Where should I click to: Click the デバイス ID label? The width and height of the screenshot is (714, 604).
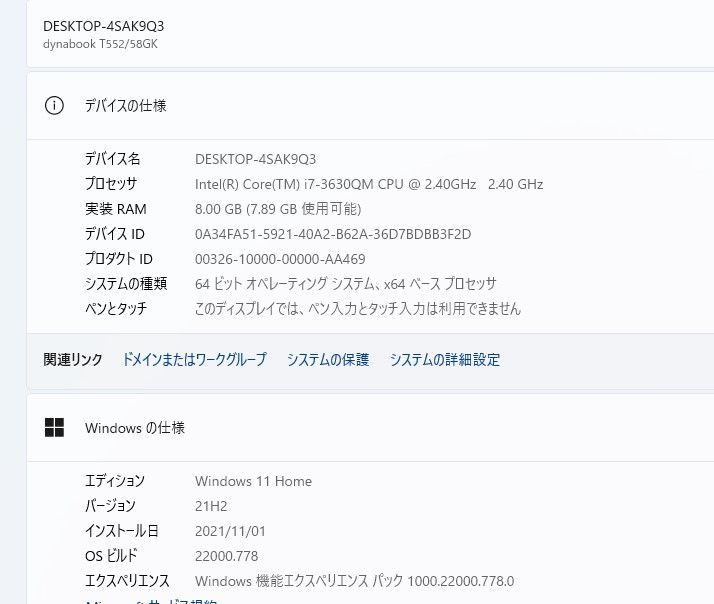pos(115,234)
